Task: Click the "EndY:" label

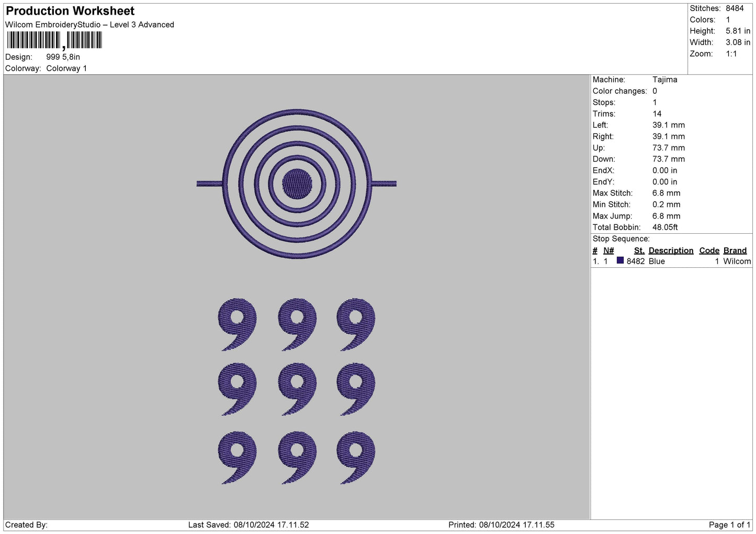Action: (x=603, y=182)
